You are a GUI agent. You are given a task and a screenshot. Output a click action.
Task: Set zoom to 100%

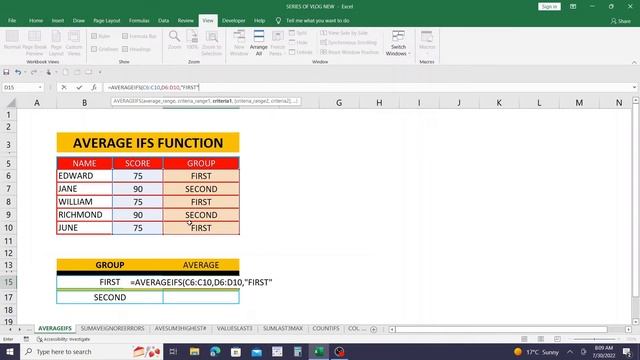pos(192,40)
